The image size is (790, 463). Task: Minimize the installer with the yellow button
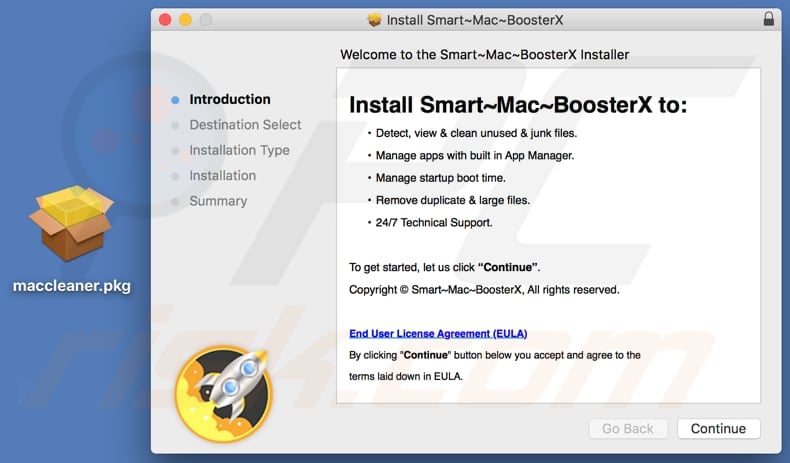point(185,20)
